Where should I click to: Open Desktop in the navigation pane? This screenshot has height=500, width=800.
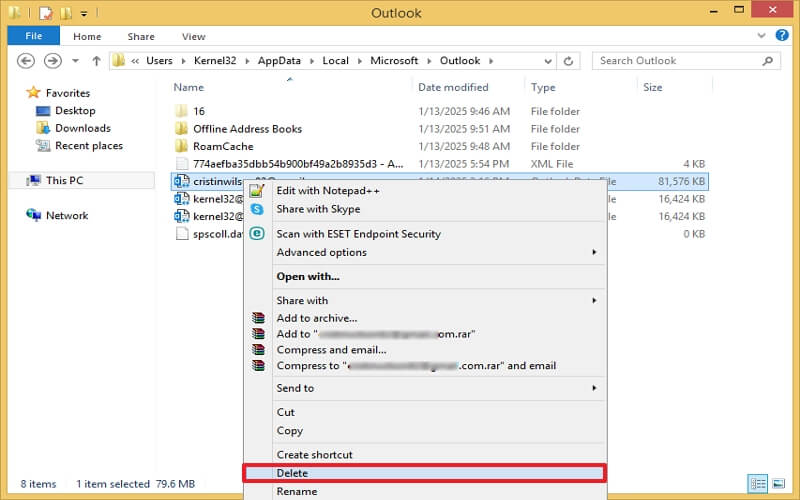click(x=75, y=111)
